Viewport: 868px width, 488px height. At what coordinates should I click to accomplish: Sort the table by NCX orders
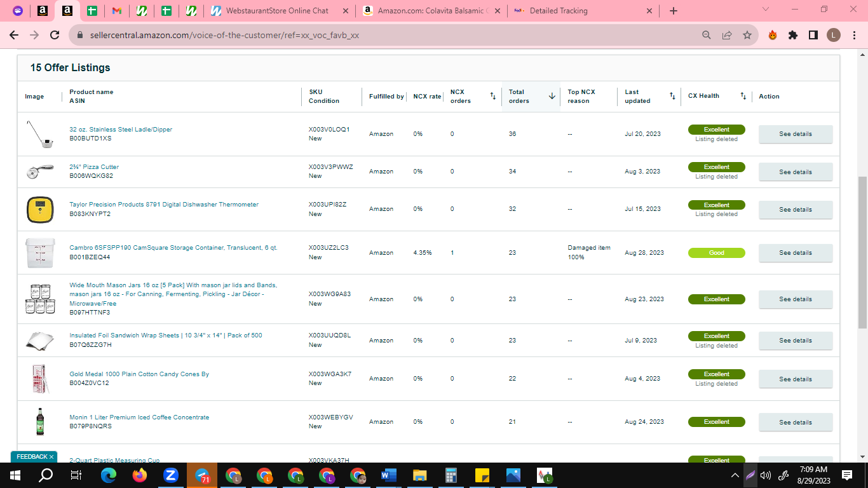pos(493,97)
